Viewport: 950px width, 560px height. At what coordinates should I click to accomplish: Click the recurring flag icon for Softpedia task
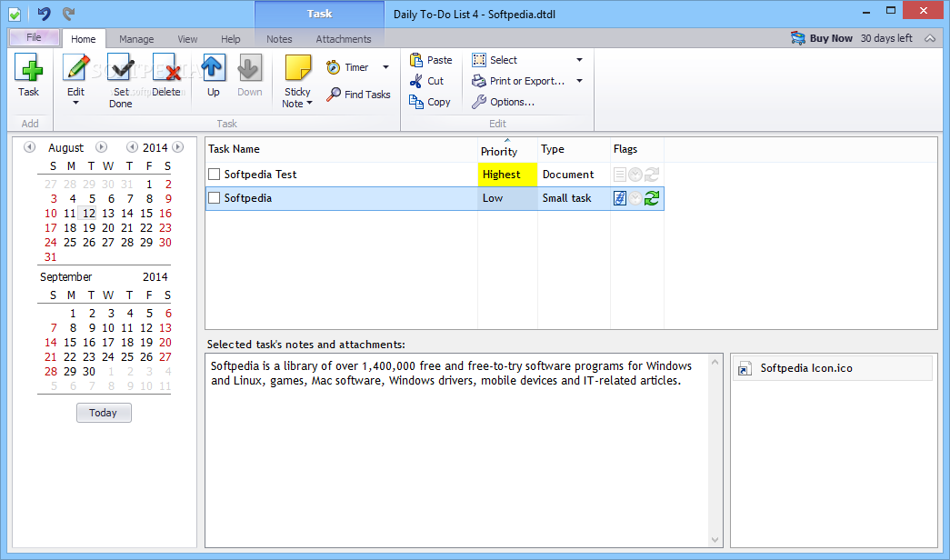click(x=652, y=198)
